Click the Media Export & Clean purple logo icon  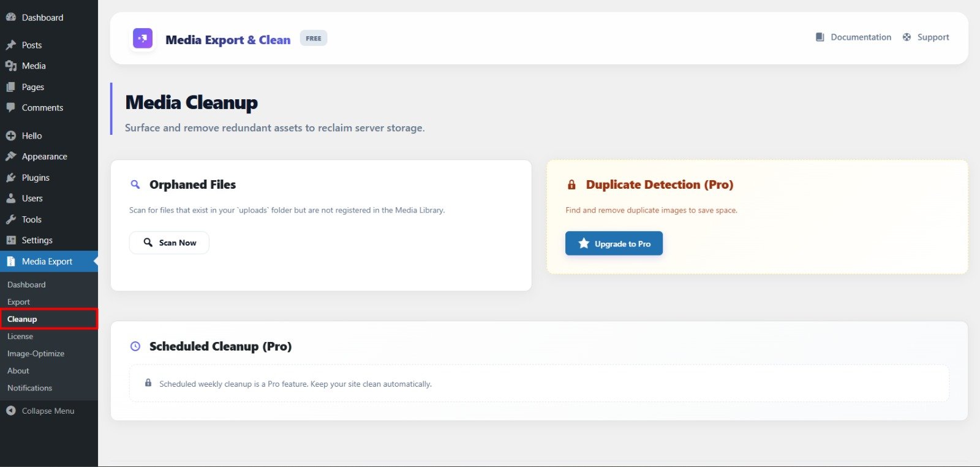(x=143, y=38)
